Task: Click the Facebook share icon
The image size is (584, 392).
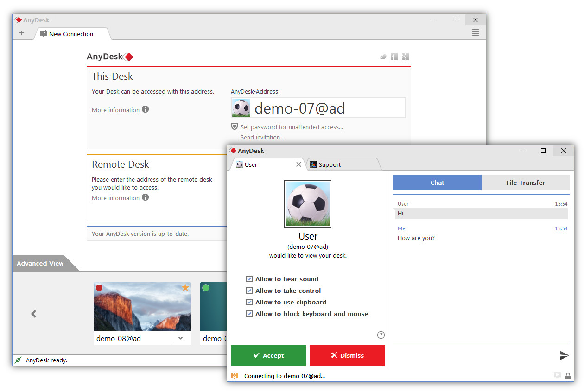Action: coord(394,56)
